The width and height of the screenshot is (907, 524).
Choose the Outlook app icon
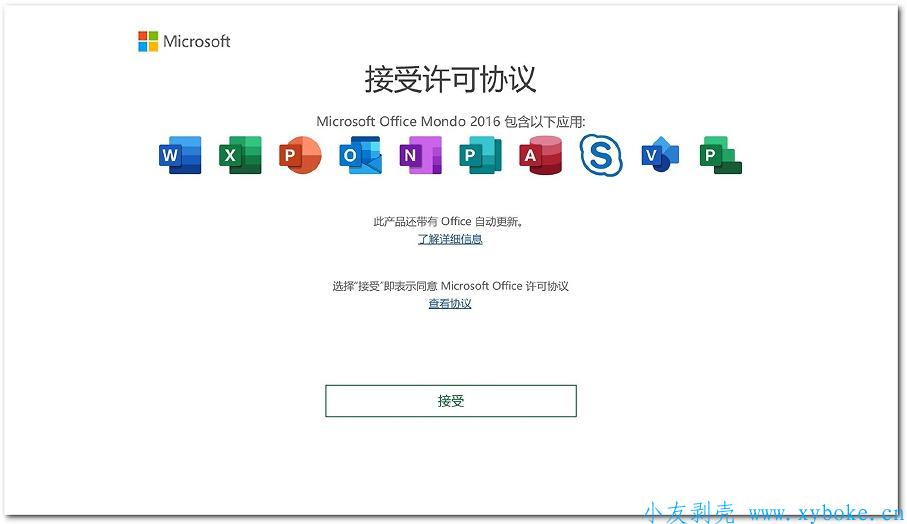pos(360,156)
